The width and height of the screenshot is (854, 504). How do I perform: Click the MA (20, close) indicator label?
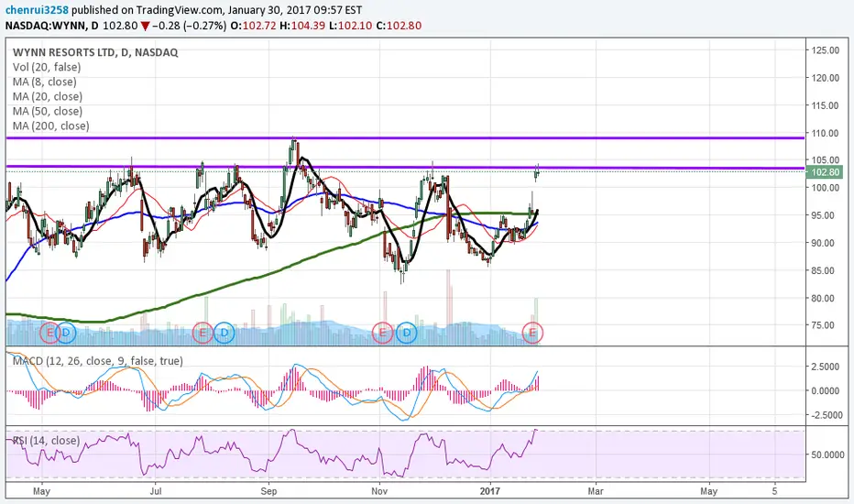pyautogui.click(x=48, y=96)
